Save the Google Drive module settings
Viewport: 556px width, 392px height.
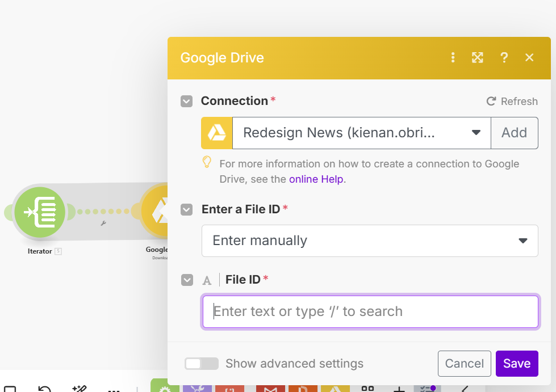[517, 364]
